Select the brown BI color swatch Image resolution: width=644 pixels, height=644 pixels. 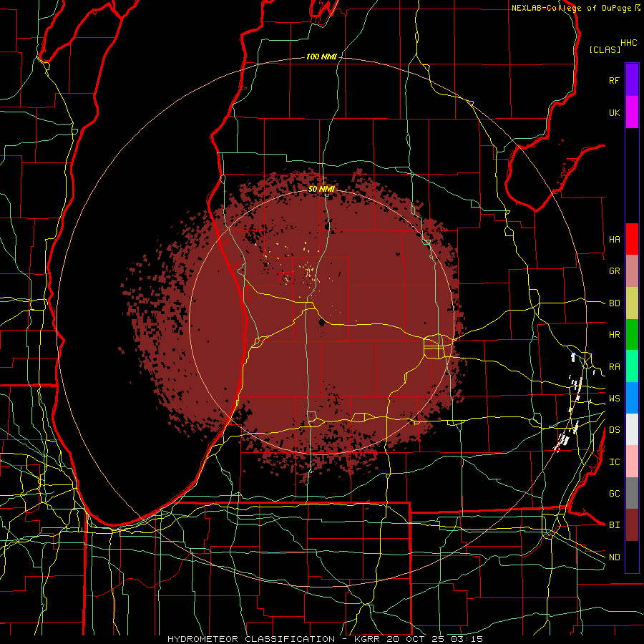pyautogui.click(x=632, y=525)
